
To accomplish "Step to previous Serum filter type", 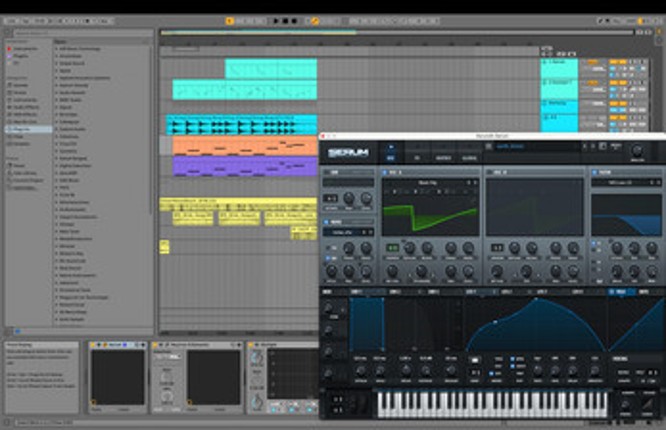I will pos(652,183).
